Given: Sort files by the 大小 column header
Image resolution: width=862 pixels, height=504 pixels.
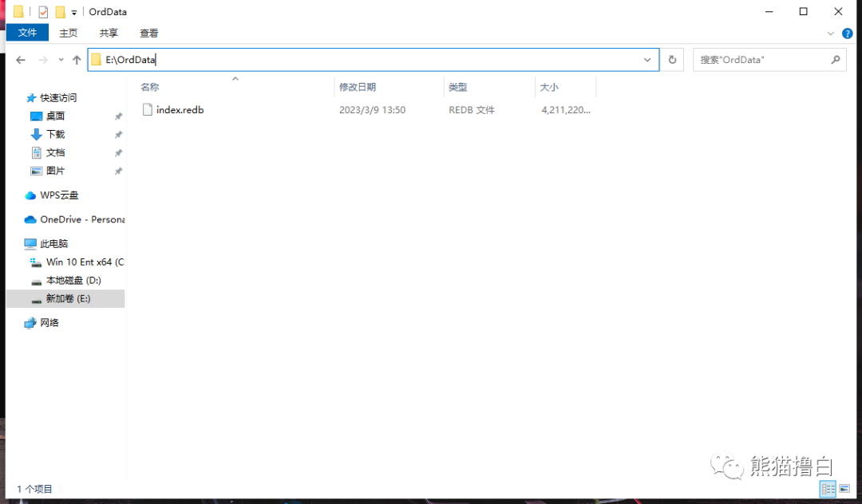Looking at the screenshot, I should [x=549, y=86].
